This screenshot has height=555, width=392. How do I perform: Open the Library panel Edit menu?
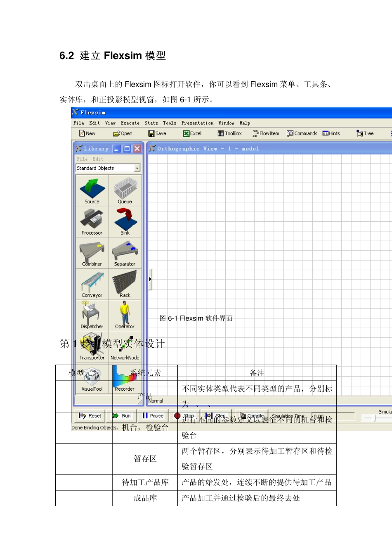point(98,159)
